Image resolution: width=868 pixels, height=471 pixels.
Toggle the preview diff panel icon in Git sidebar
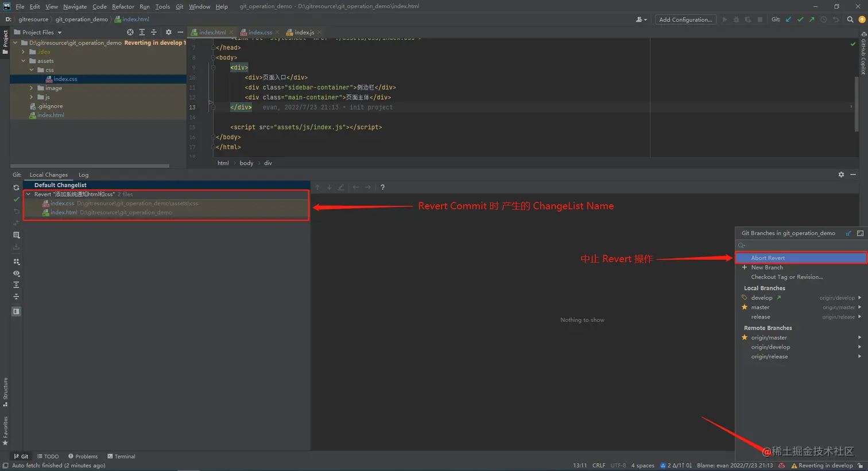pyautogui.click(x=16, y=312)
